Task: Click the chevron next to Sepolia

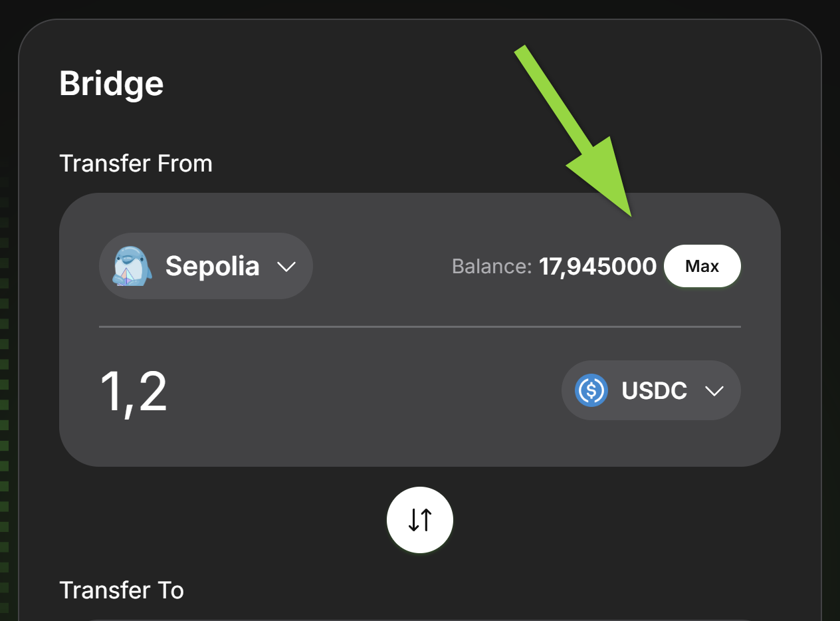Action: tap(288, 267)
